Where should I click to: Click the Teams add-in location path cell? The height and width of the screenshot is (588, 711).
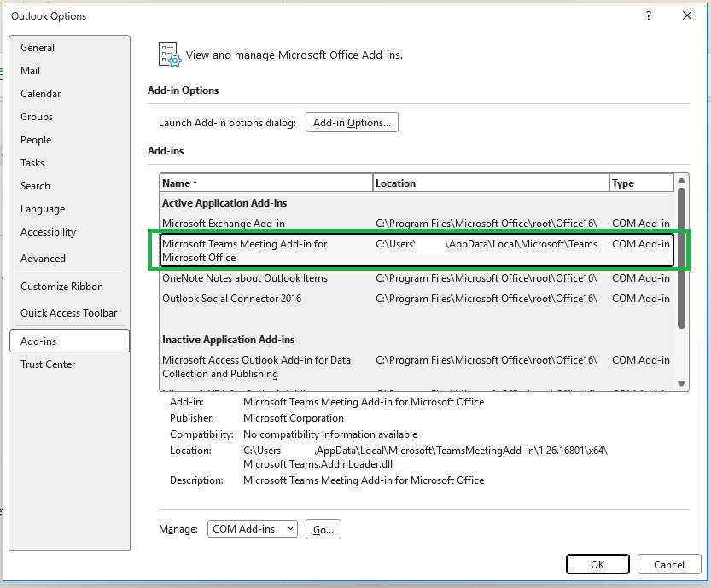click(x=487, y=244)
